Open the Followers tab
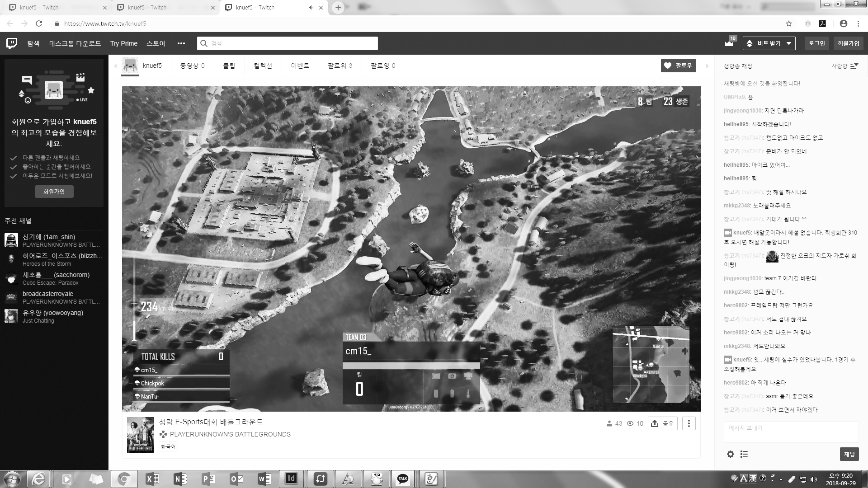Screen dimensions: 868x488 coord(340,66)
